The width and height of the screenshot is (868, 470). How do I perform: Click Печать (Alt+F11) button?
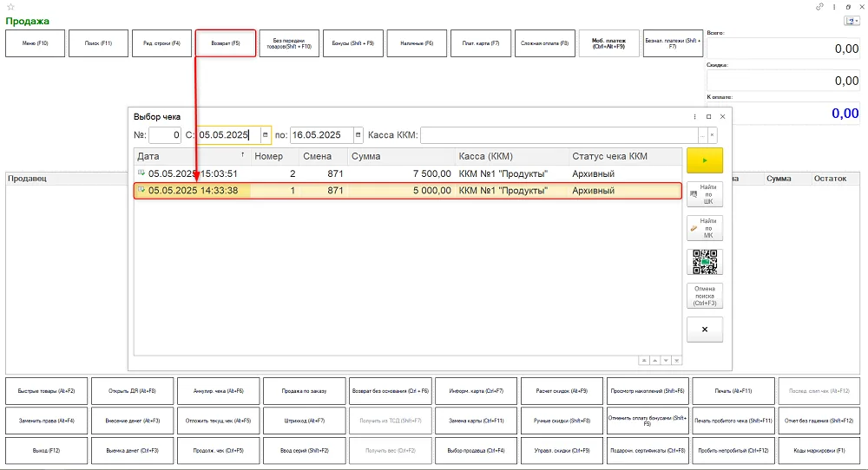pyautogui.click(x=733, y=391)
